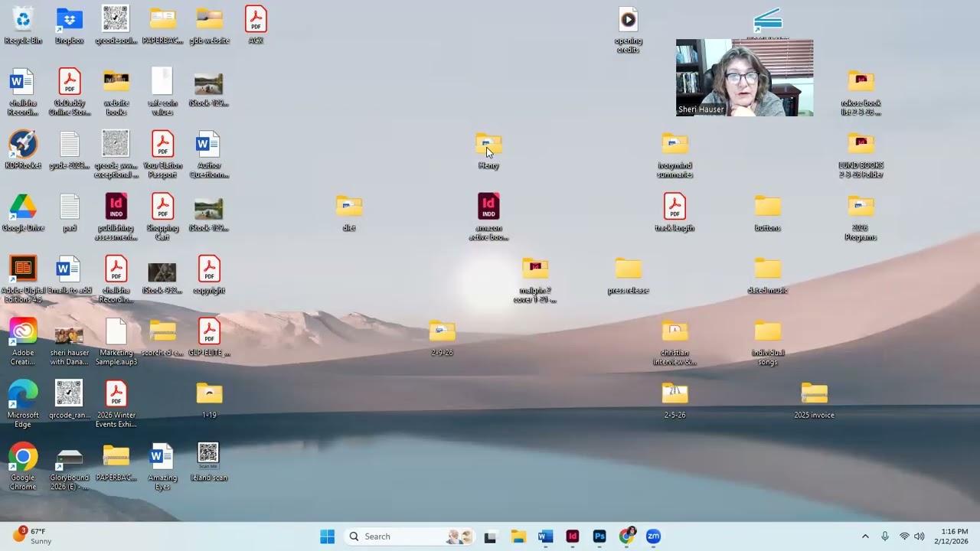The image size is (980, 551).
Task: Select the 1-19 folder
Action: [x=209, y=400]
